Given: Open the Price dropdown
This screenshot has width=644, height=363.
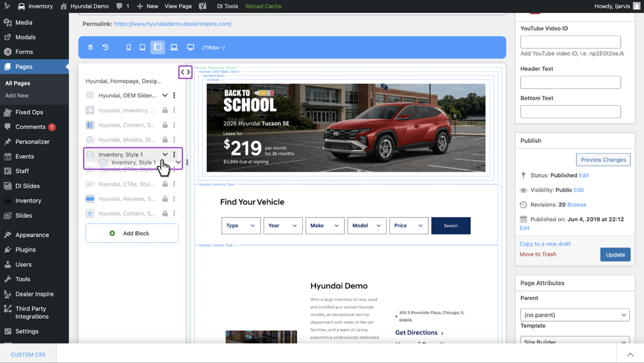Looking at the screenshot, I should [x=409, y=226].
